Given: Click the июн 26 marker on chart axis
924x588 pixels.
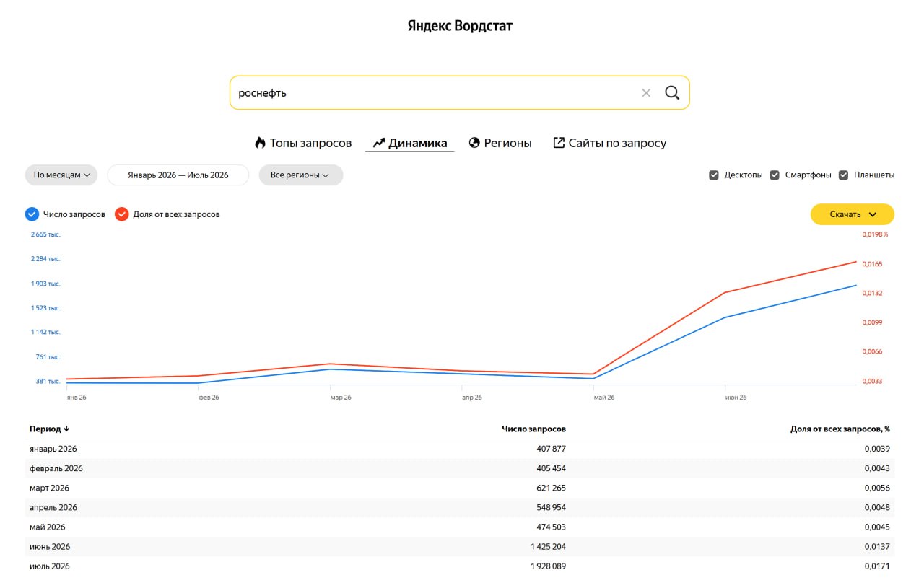Looking at the screenshot, I should (736, 398).
